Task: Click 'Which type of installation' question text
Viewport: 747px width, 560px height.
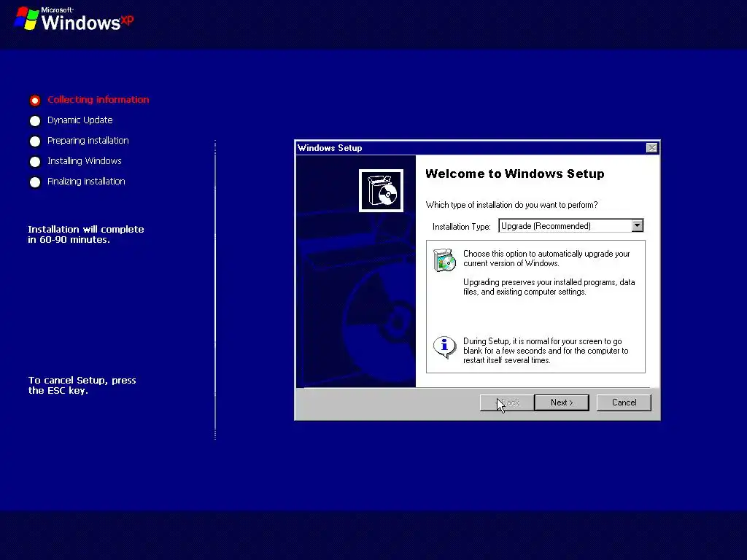Action: click(511, 205)
